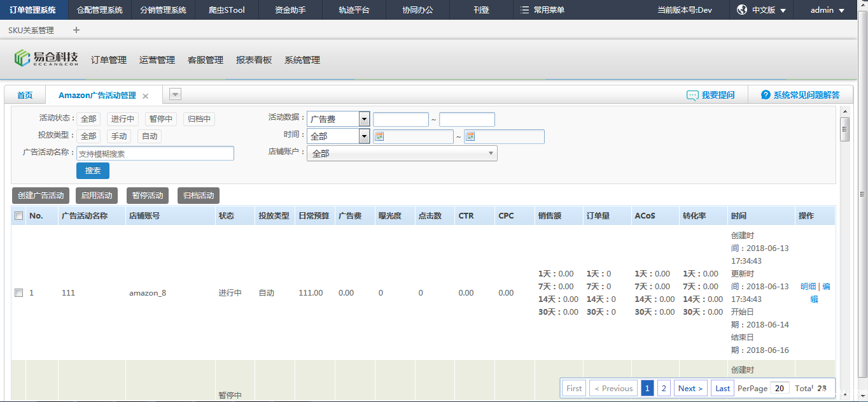Expand the tab list dropdown arrow
868x402 pixels.
click(175, 94)
